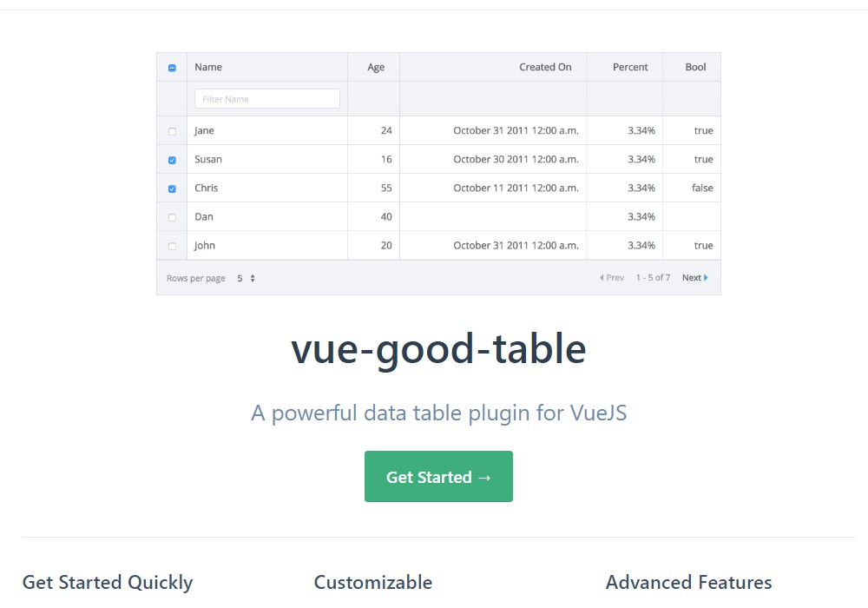This screenshot has height=608, width=868.
Task: Click the 'true' value in Susan's row
Action: point(704,159)
